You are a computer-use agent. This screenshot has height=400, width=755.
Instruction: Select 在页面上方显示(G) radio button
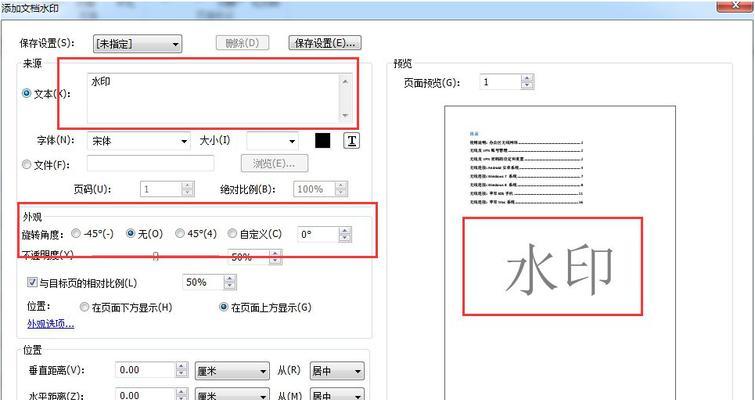tap(223, 307)
